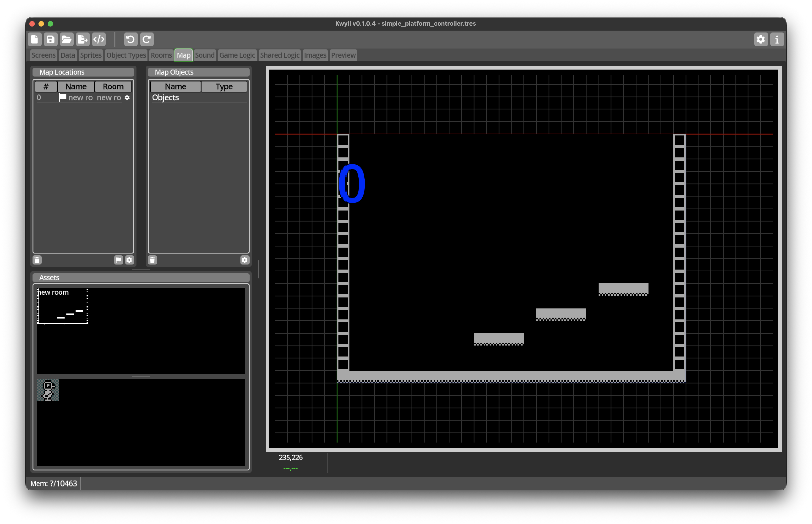Select the character sprite thumbnail in Assets

coord(48,390)
